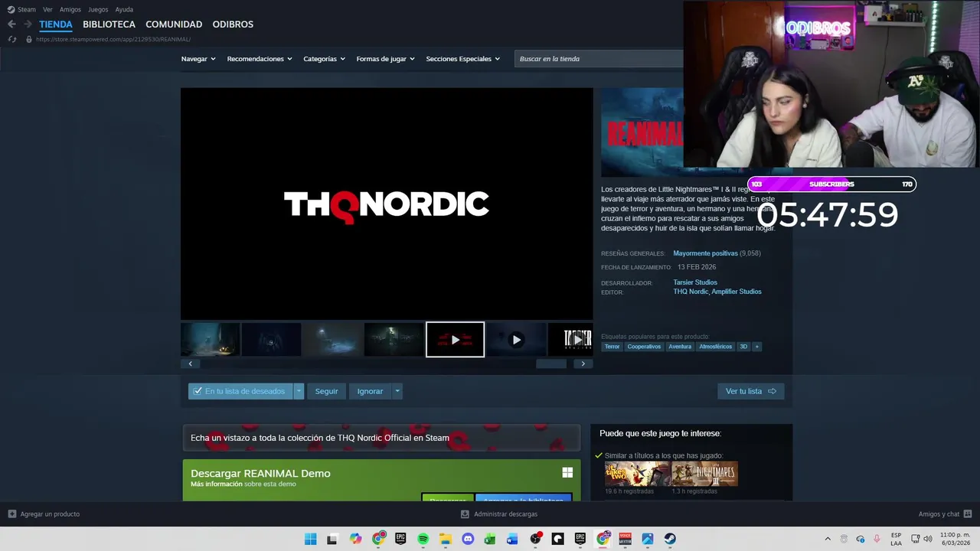Uncheck En tu lista de deseados

pyautogui.click(x=240, y=391)
